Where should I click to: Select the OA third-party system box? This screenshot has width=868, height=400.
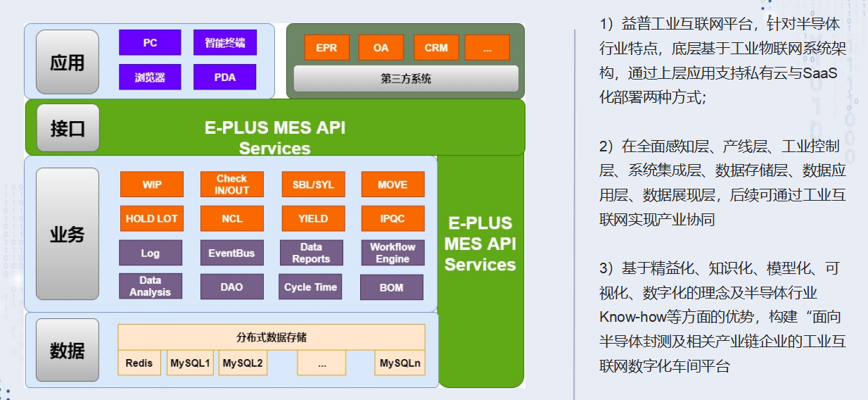click(381, 48)
